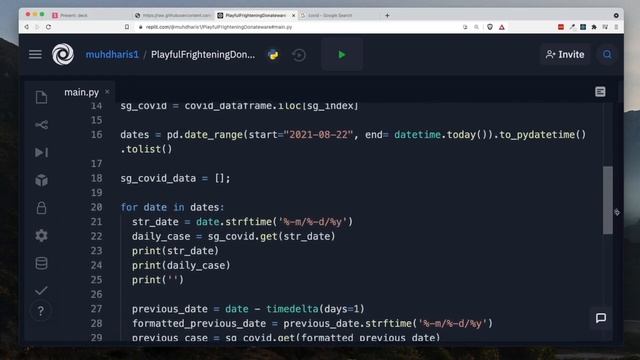Click print(daily_case) on line 24
640x360 pixels.
[181, 265]
